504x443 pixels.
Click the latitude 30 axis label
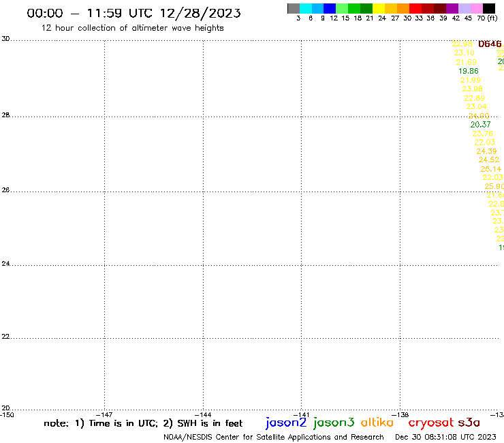coord(5,39)
